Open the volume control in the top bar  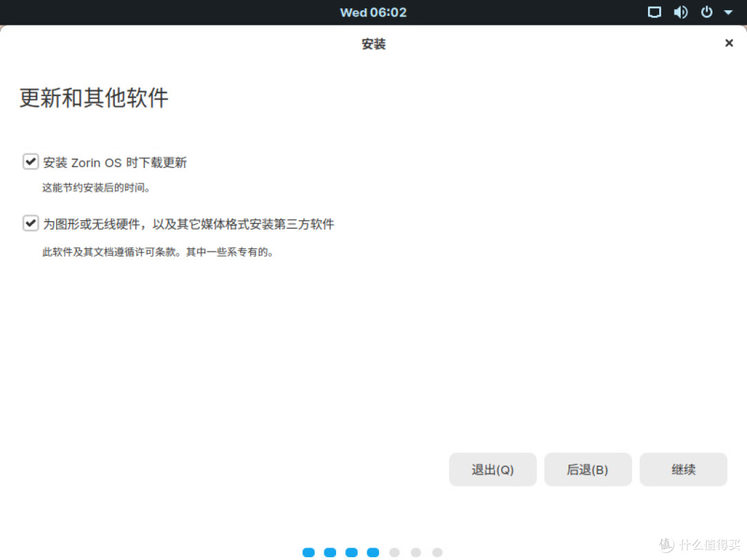pos(681,12)
